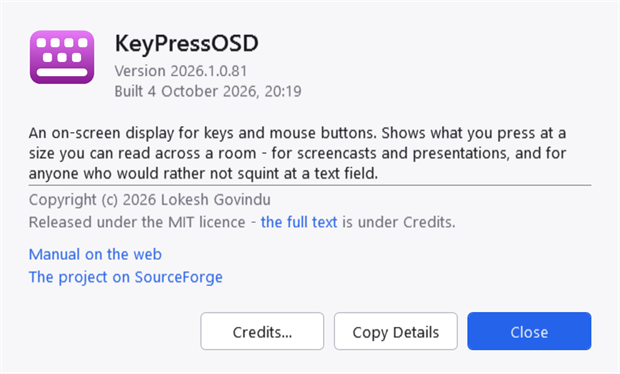Open the full text licence link
Screen dimensions: 620x374
[x=299, y=222]
